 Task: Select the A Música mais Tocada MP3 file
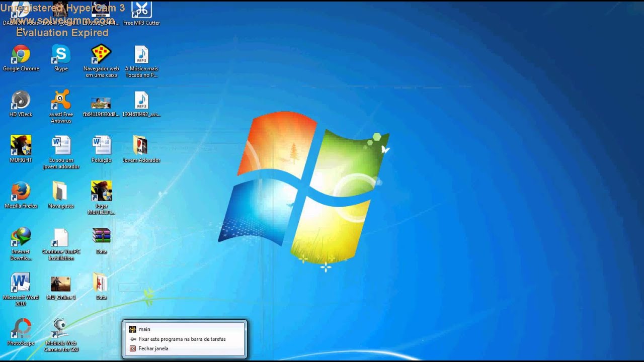coord(141,61)
